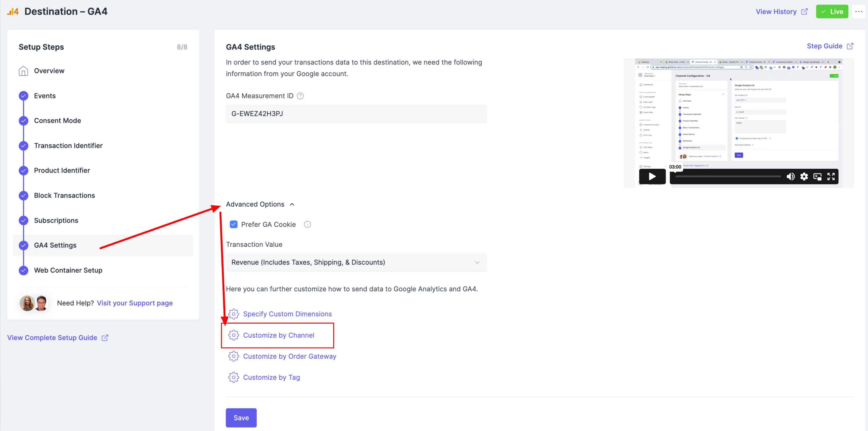
Task: Open the three-dots more options menu
Action: pos(859,11)
